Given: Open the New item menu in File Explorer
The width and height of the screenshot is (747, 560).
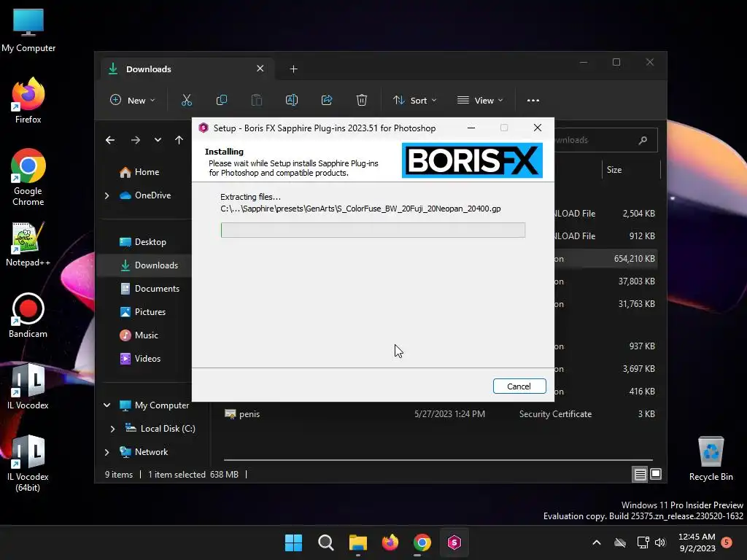Looking at the screenshot, I should pos(133,101).
